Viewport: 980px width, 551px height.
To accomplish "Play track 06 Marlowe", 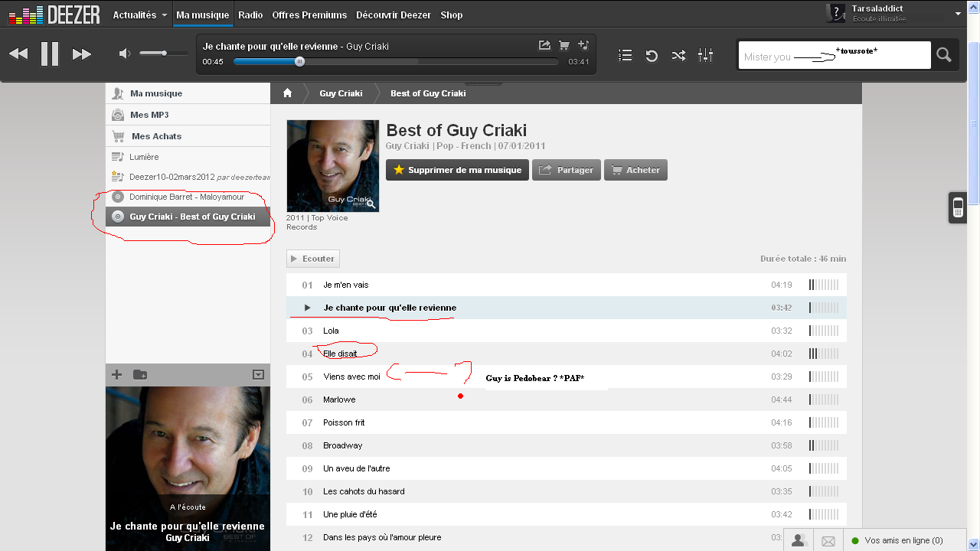I will (x=567, y=399).
